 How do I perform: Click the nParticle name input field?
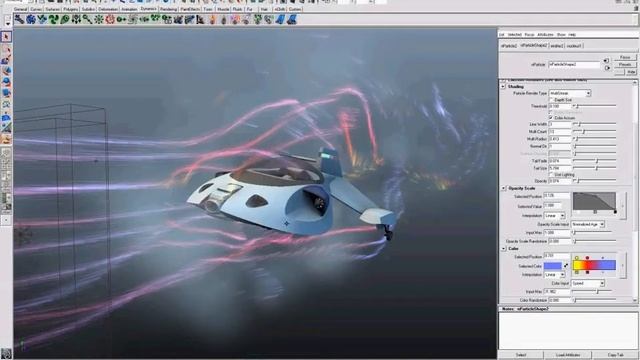coord(574,64)
